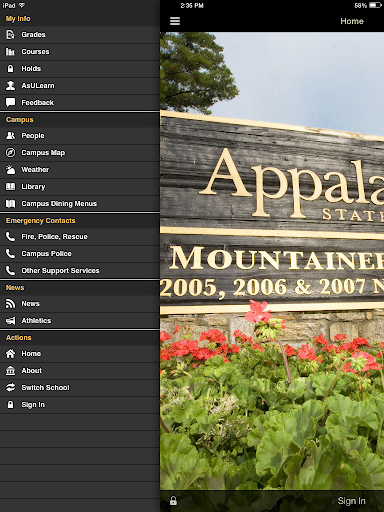Open the Grades document icon

[x=11, y=34]
